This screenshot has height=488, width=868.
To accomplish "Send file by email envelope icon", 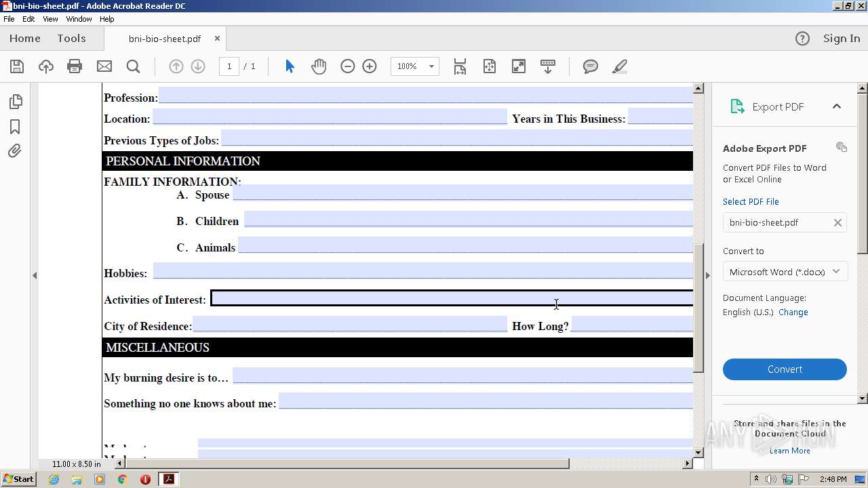I will coord(104,66).
